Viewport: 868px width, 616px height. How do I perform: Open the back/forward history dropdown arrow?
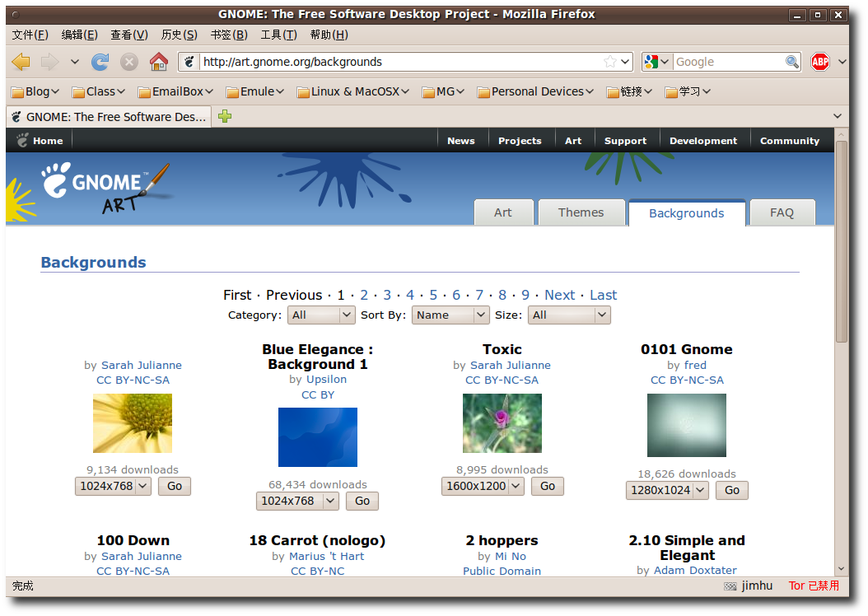75,62
